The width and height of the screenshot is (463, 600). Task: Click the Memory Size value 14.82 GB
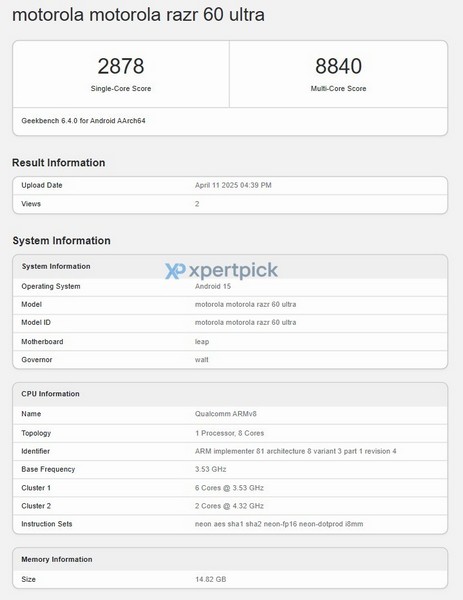[x=210, y=579]
